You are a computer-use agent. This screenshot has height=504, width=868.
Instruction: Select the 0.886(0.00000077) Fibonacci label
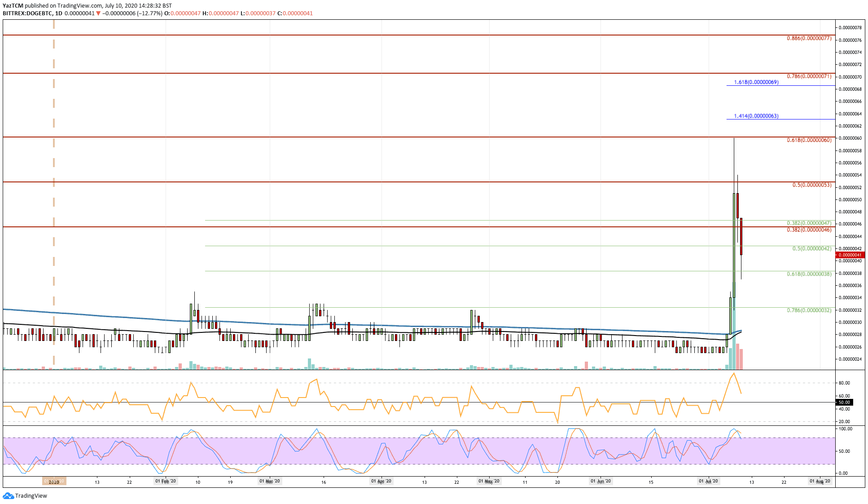[x=809, y=39]
